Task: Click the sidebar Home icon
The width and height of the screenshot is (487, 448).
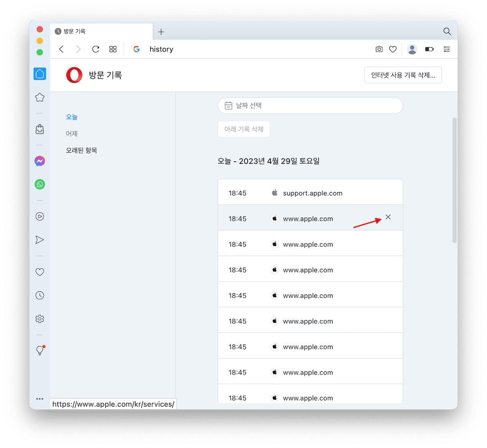Action: click(x=40, y=74)
